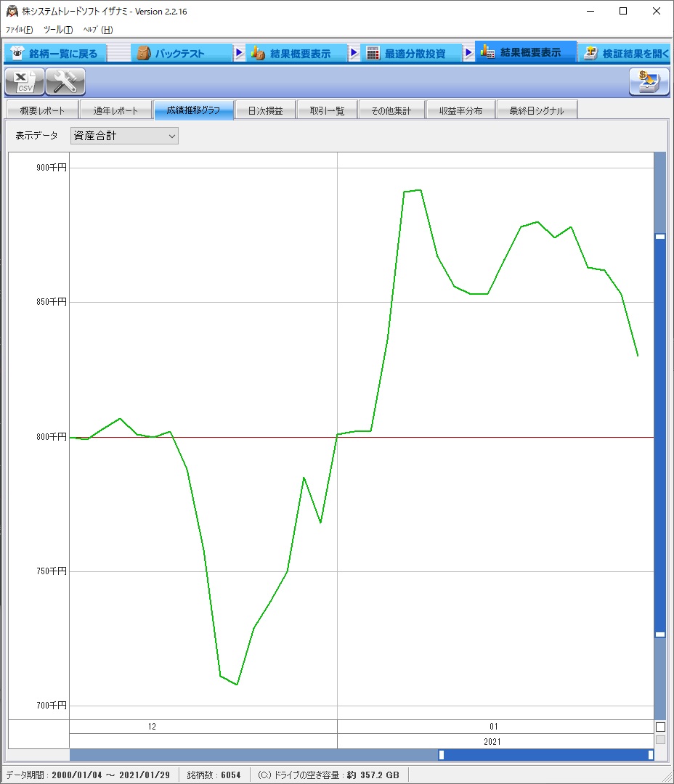Image resolution: width=674 pixels, height=784 pixels.
Task: Click the arrow expander before 最適分散投資
Action: pos(354,54)
